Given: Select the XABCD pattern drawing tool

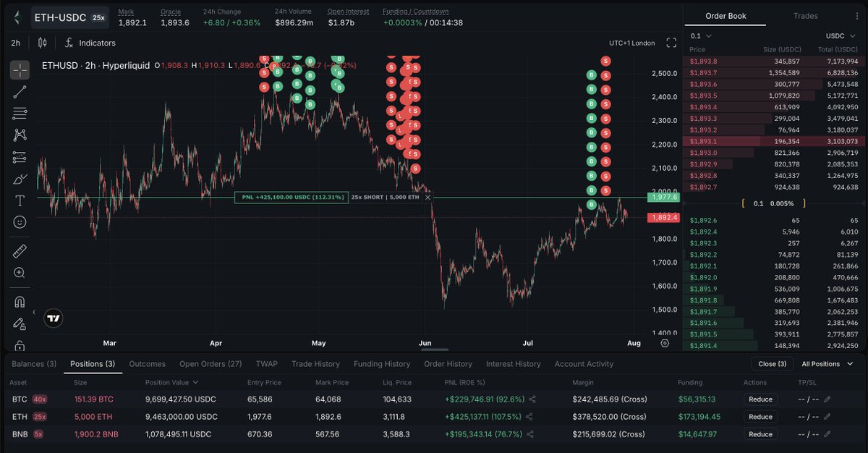Looking at the screenshot, I should (20, 135).
